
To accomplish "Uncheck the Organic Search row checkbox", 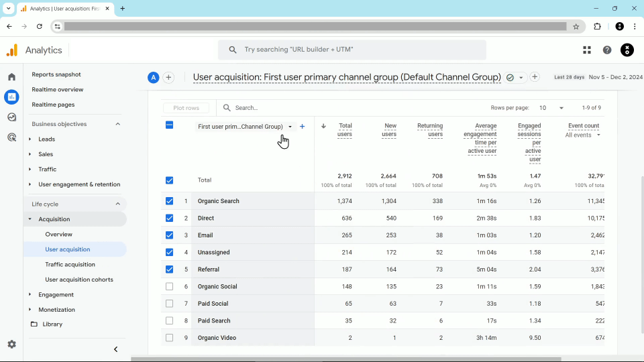I will (x=169, y=200).
